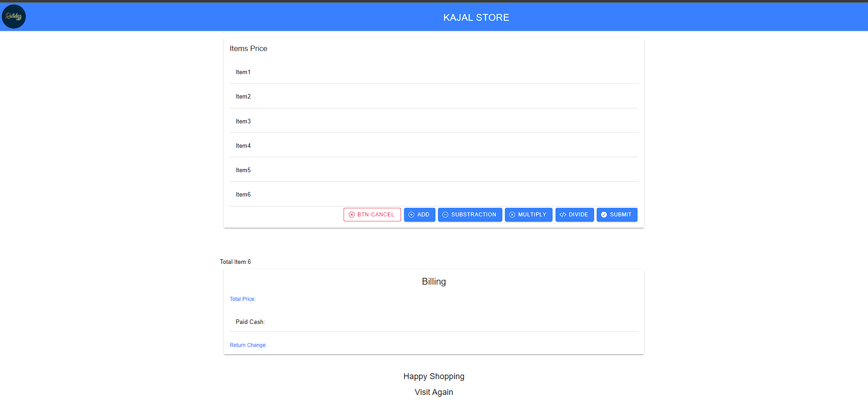Click the Total Price label
The image size is (868, 408).
[x=242, y=299]
